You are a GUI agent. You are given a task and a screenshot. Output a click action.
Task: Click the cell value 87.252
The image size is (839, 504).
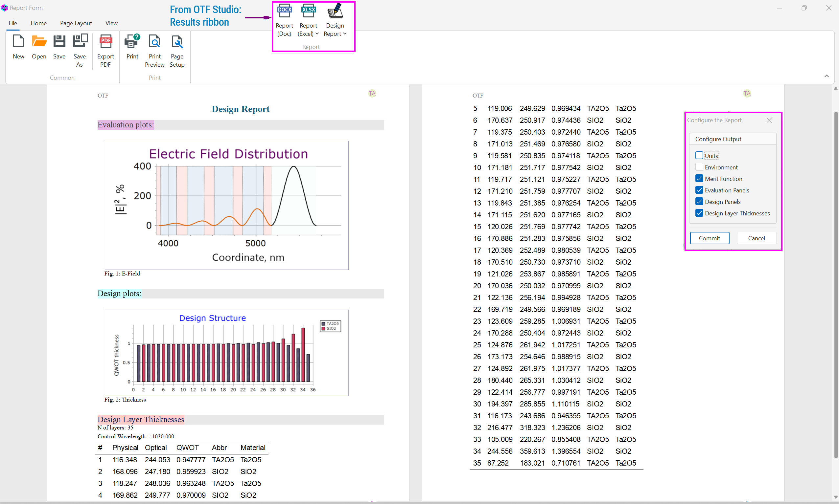tap(498, 463)
